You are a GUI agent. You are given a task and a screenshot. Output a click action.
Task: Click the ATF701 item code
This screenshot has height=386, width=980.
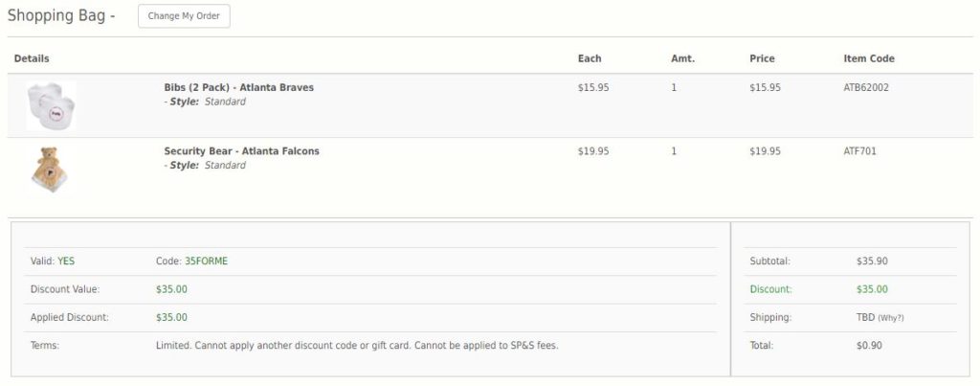point(859,150)
